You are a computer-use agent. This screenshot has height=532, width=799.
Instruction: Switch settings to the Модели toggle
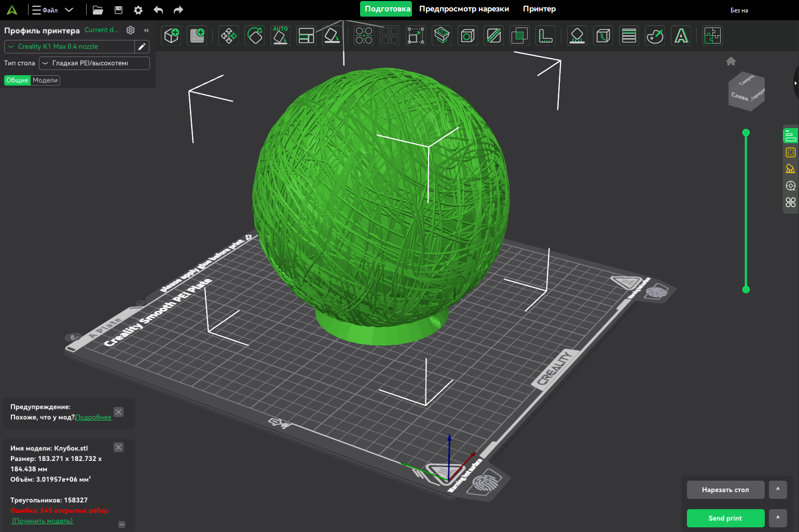click(45, 80)
